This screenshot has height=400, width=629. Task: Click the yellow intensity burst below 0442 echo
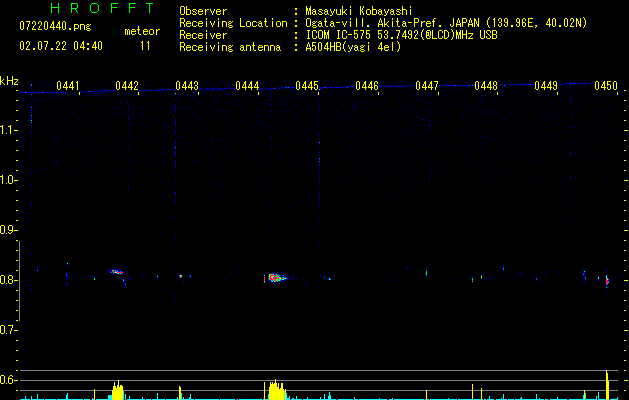point(118,391)
